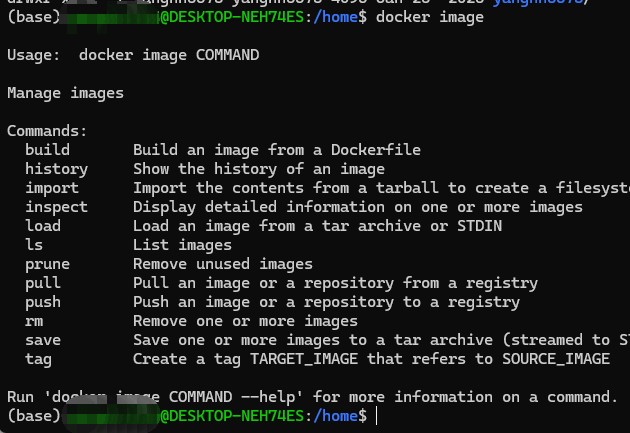The image size is (630, 433).
Task: Click 'Push an image or a repository to a registry'
Action: pyautogui.click(x=326, y=302)
